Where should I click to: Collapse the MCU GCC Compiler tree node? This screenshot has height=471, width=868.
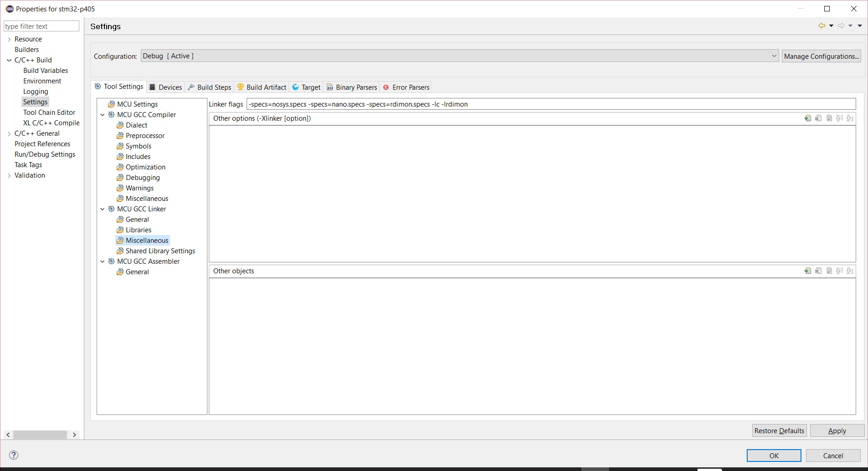103,115
